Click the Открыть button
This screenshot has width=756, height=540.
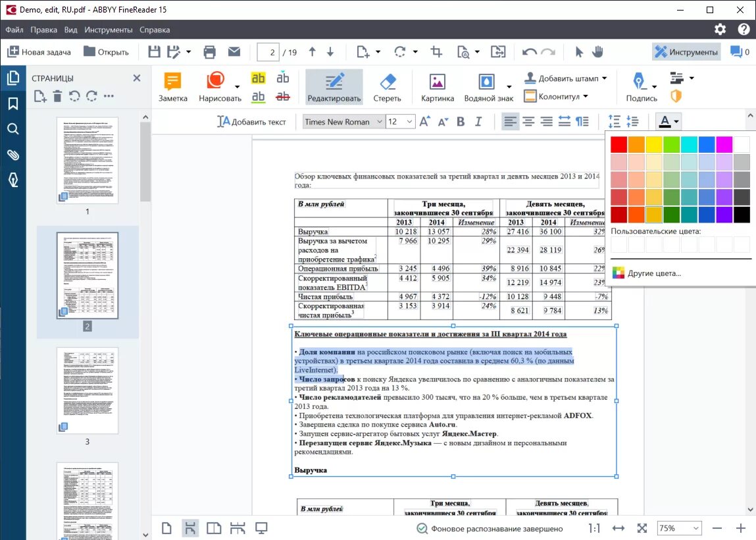[106, 51]
